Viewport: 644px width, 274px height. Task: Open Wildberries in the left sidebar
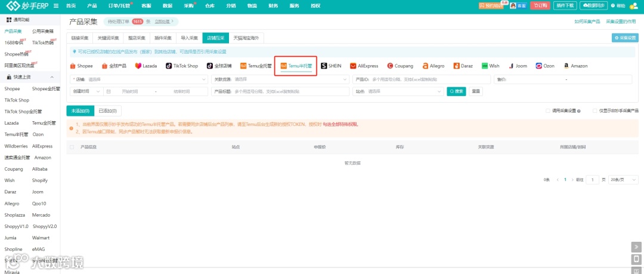16,146
